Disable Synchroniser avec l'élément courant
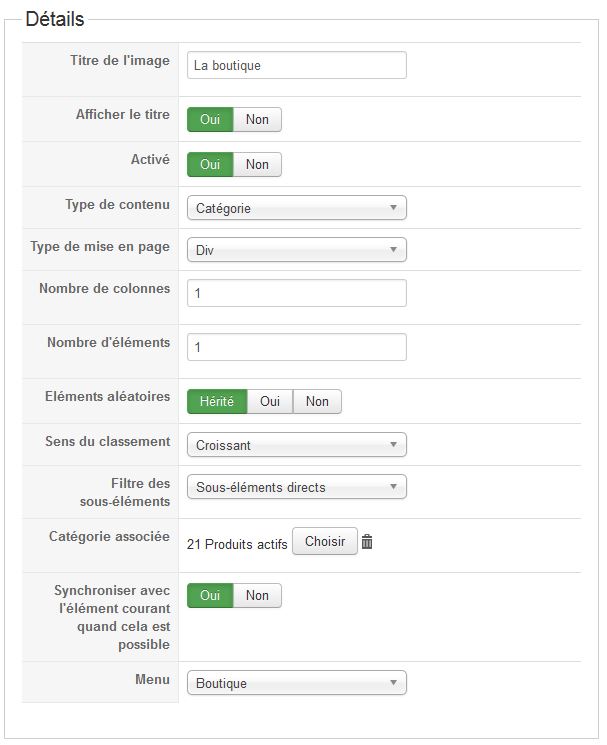 click(257, 595)
